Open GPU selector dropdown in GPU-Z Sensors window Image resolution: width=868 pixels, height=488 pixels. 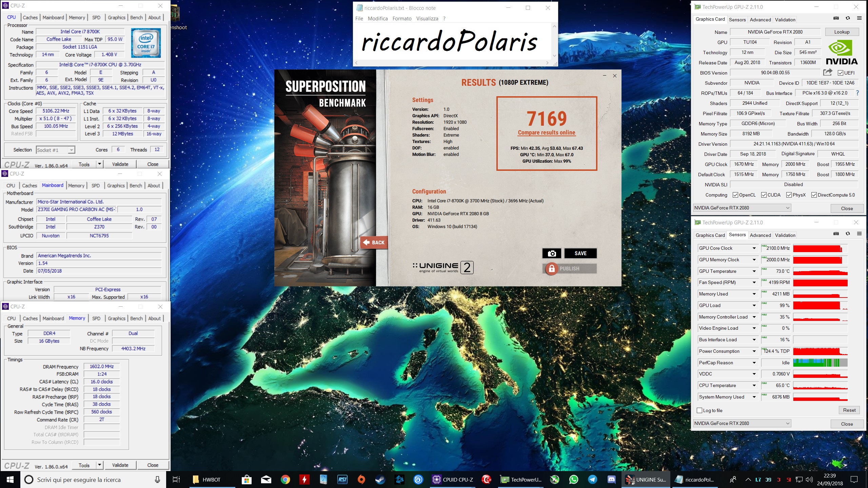point(742,423)
